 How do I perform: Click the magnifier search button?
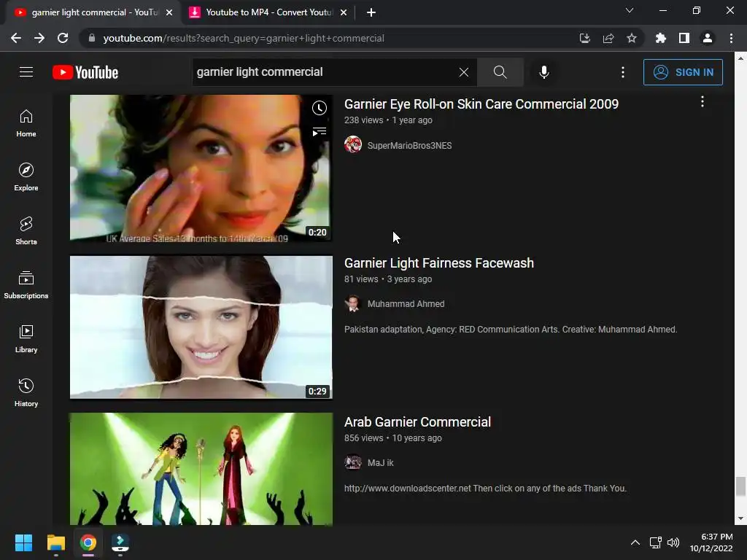[500, 72]
